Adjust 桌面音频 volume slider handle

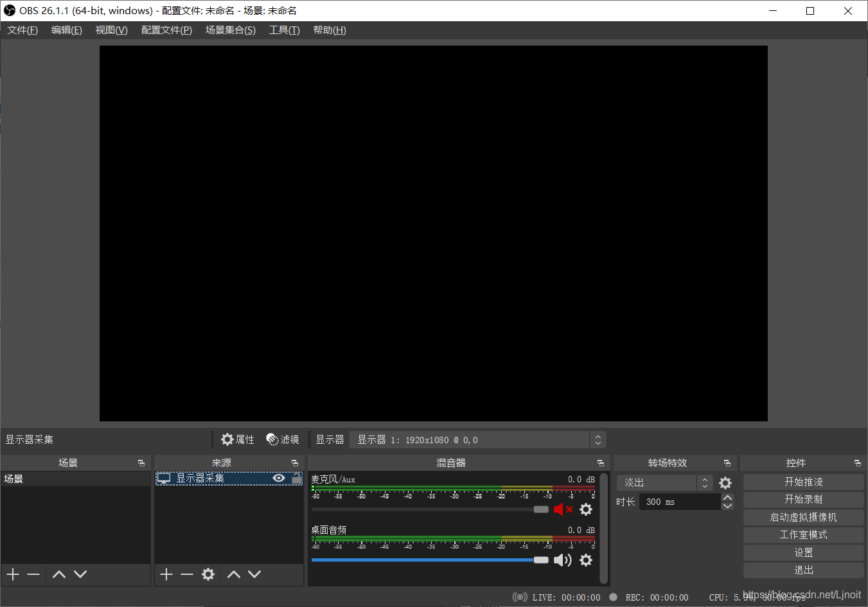pyautogui.click(x=541, y=560)
